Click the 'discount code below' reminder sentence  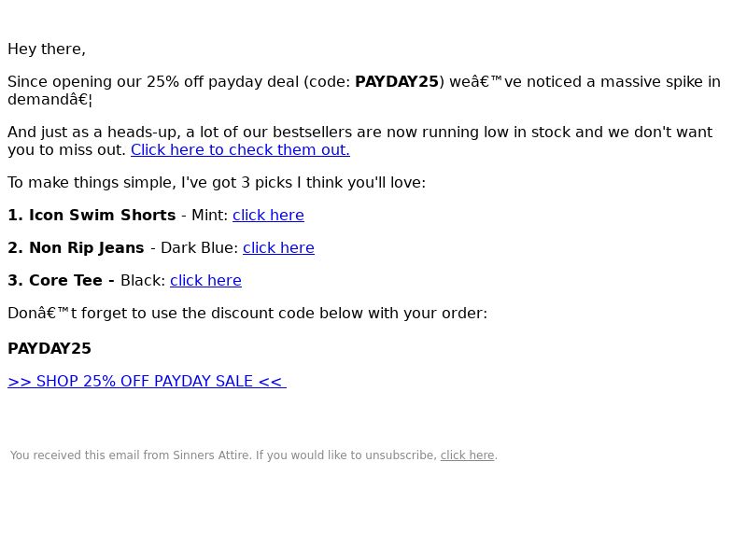247,314
